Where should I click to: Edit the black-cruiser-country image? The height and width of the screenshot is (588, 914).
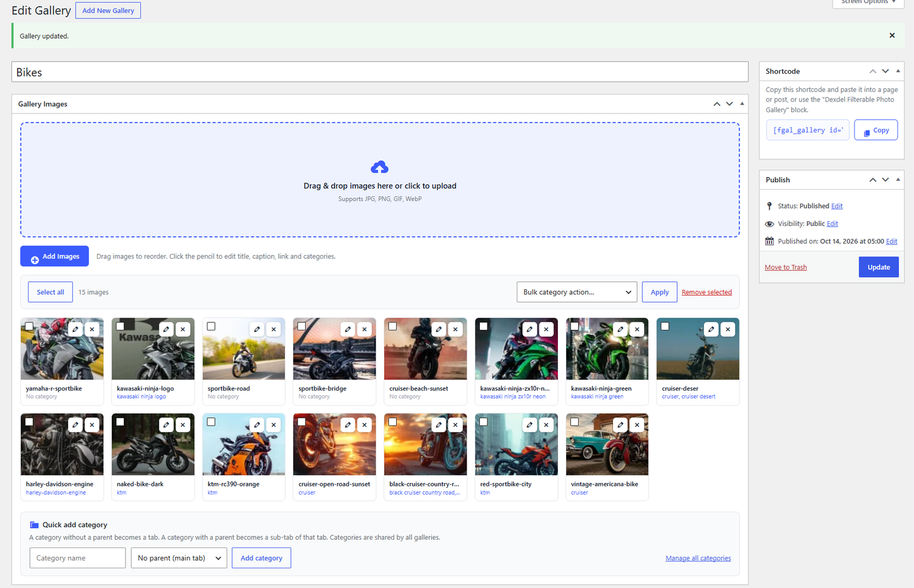[439, 425]
